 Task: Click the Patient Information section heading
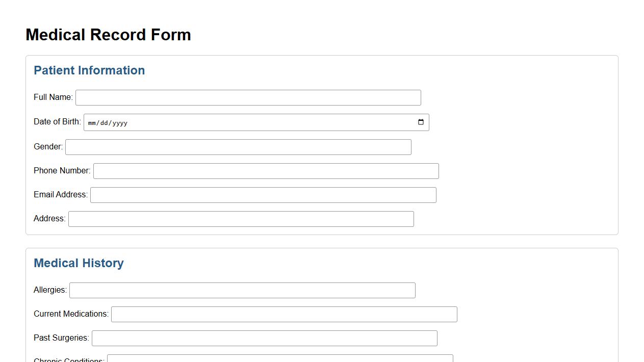(x=89, y=70)
